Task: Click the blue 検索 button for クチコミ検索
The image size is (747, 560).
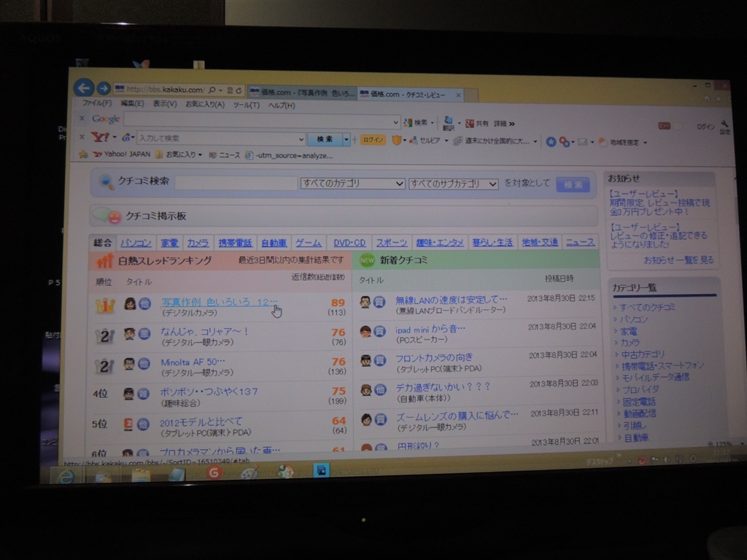Action: [573, 184]
